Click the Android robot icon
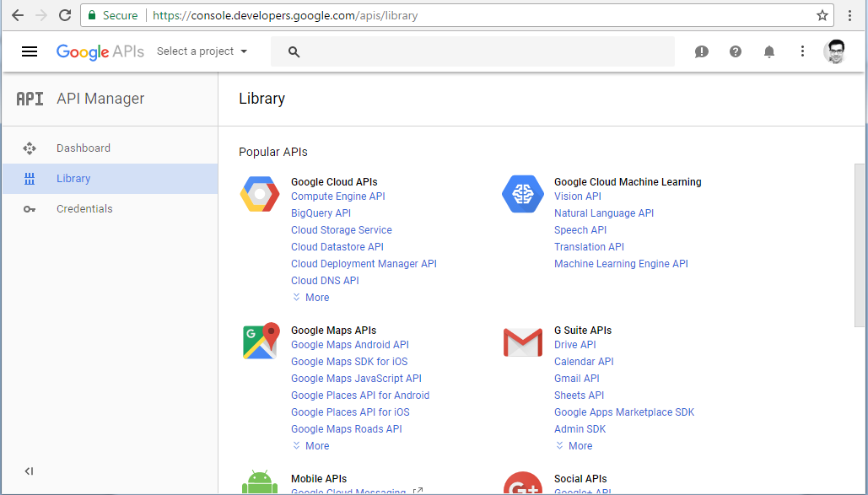The width and height of the screenshot is (868, 495). (x=260, y=482)
